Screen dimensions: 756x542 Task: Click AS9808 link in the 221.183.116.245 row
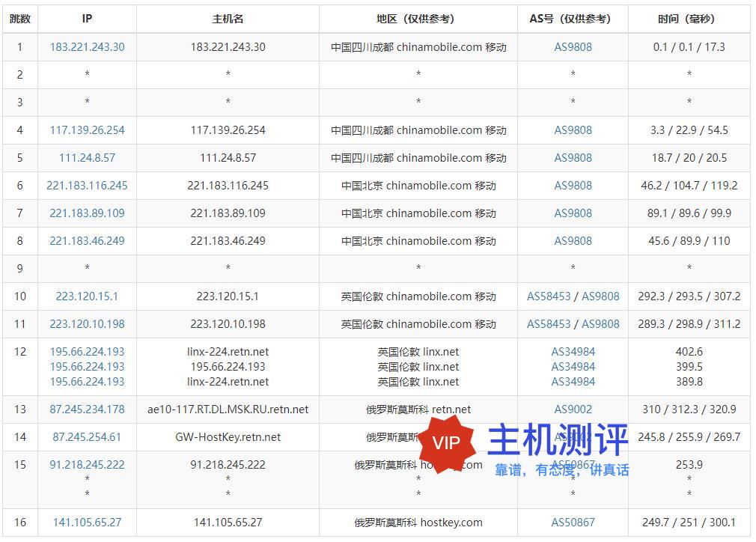[x=573, y=185]
